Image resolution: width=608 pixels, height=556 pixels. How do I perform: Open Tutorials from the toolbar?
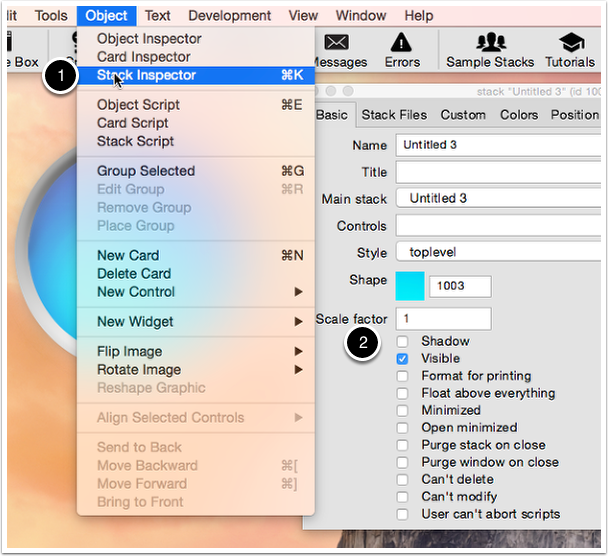click(570, 50)
